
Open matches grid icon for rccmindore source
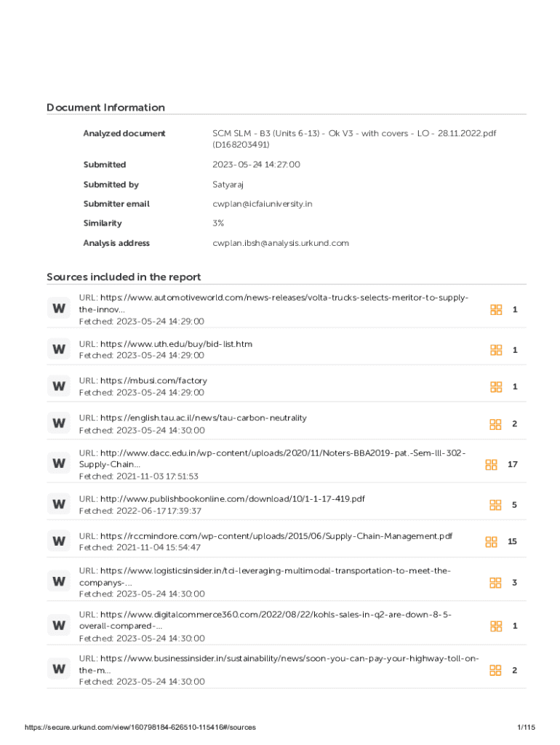click(x=492, y=541)
